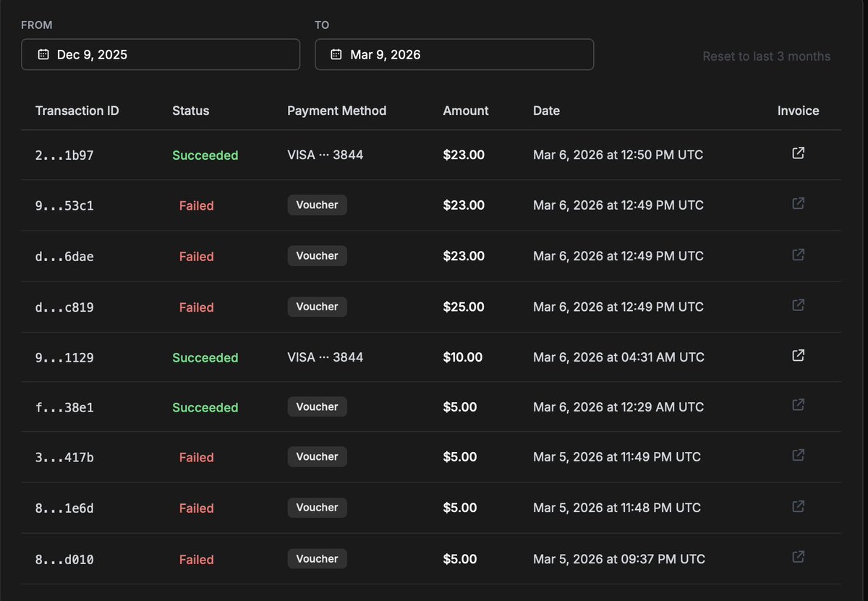Select transaction ID d...c819

(x=64, y=307)
